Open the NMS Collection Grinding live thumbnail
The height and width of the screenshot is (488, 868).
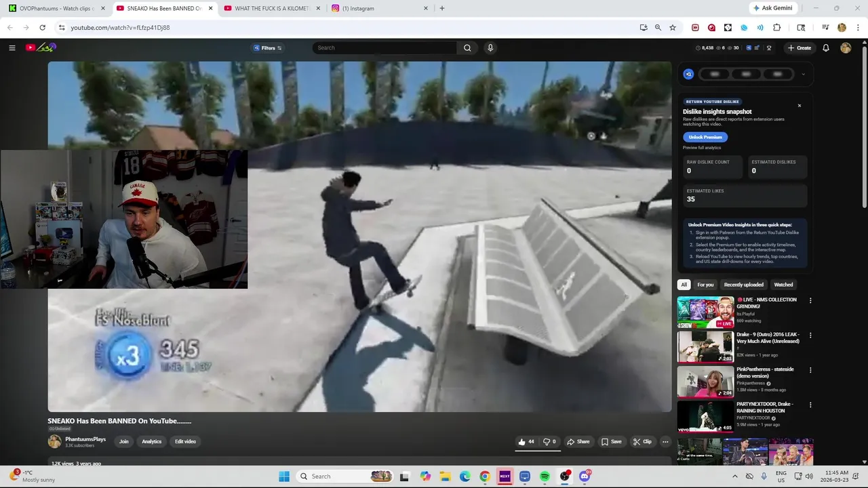[705, 312]
